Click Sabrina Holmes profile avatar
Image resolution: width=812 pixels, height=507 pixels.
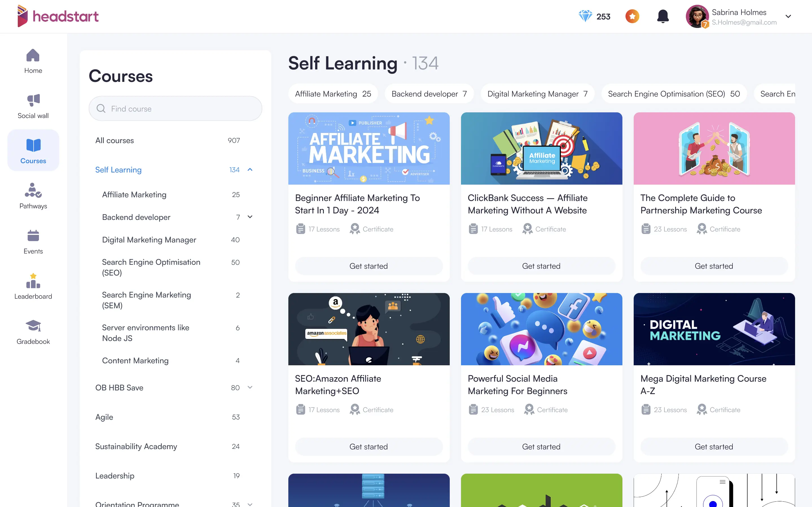point(697,16)
